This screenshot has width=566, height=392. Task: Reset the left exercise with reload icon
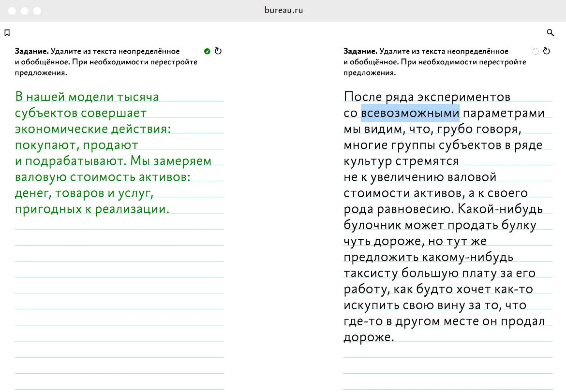click(x=218, y=51)
